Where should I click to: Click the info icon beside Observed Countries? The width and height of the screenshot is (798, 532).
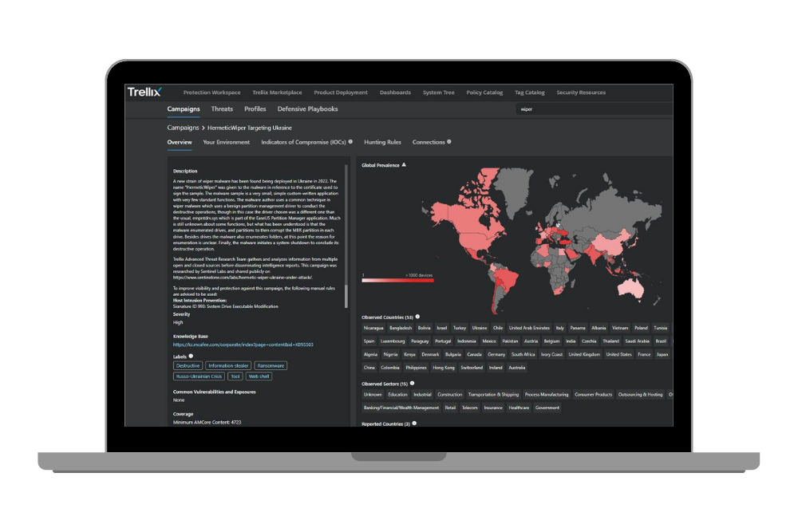[x=417, y=317]
